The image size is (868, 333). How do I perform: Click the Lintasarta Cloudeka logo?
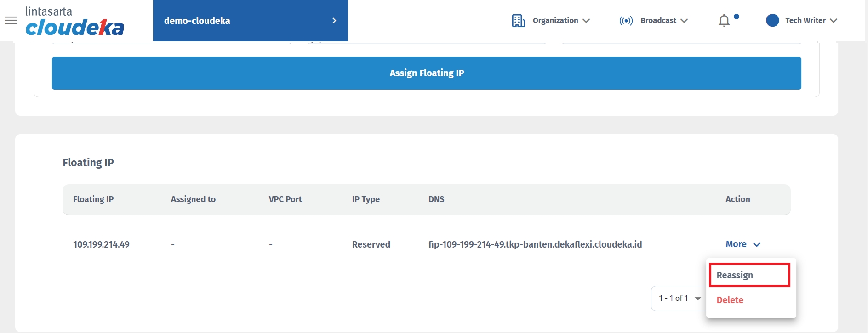(74, 22)
